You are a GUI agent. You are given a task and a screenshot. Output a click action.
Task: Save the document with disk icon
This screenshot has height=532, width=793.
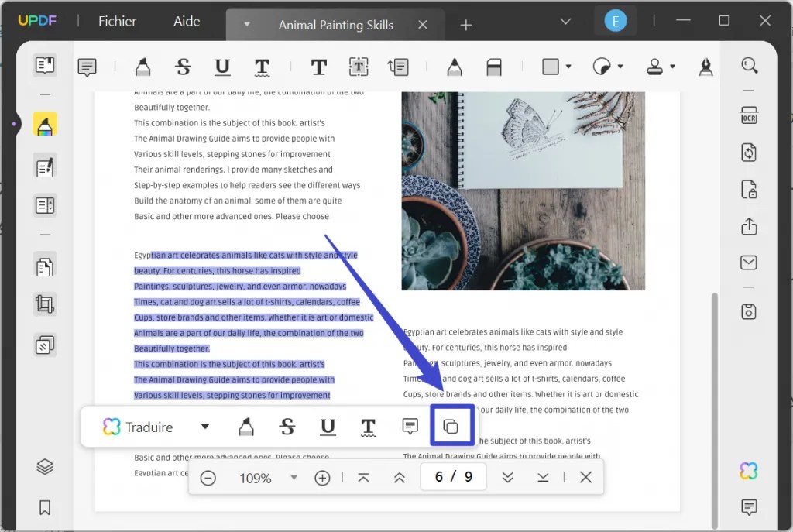pos(749,311)
